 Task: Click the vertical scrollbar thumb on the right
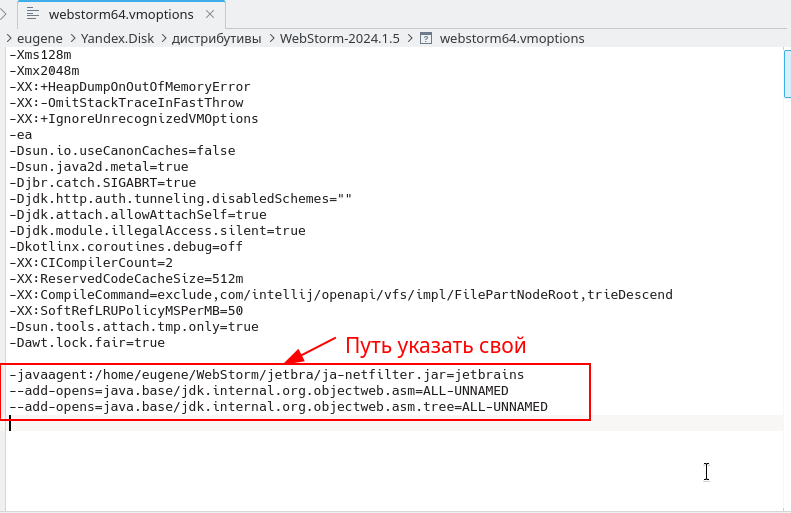[787, 74]
